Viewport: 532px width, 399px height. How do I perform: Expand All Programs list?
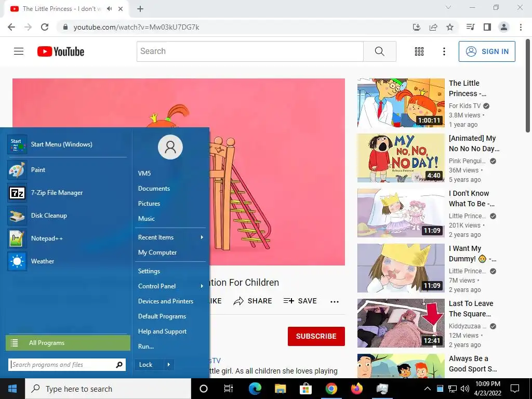(x=68, y=343)
